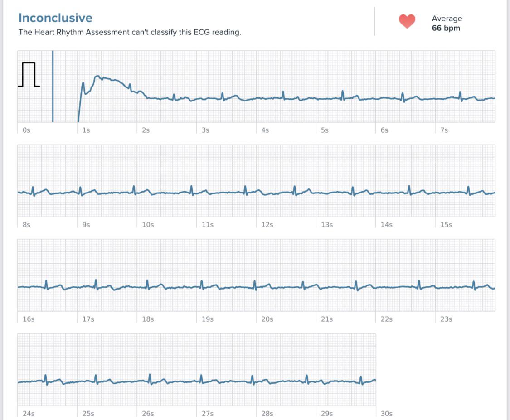Click the 28s time label

267,414
